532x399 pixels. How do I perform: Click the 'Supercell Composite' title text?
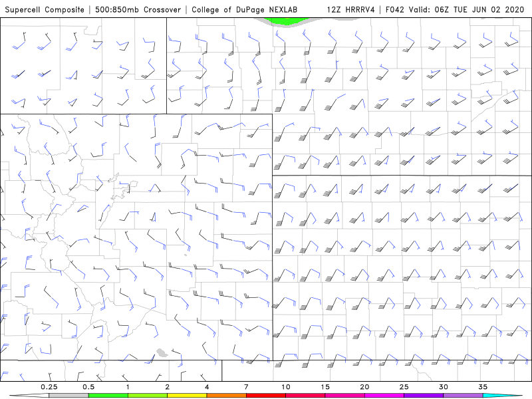pos(45,9)
